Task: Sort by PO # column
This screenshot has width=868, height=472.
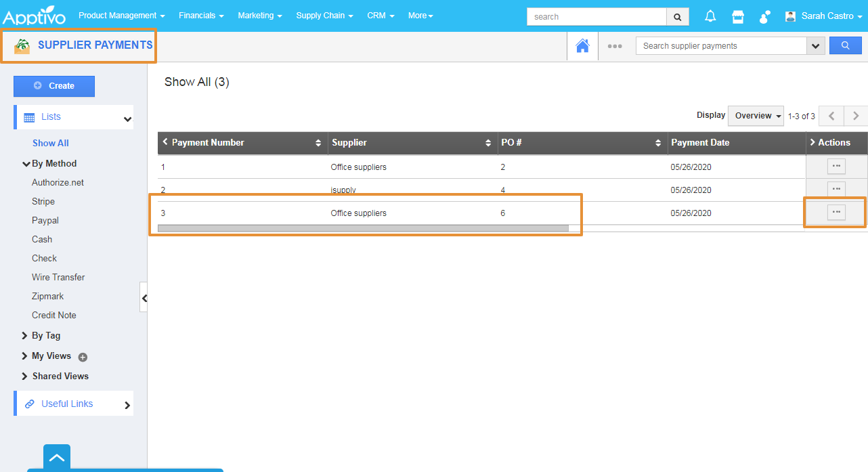Action: pyautogui.click(x=658, y=143)
